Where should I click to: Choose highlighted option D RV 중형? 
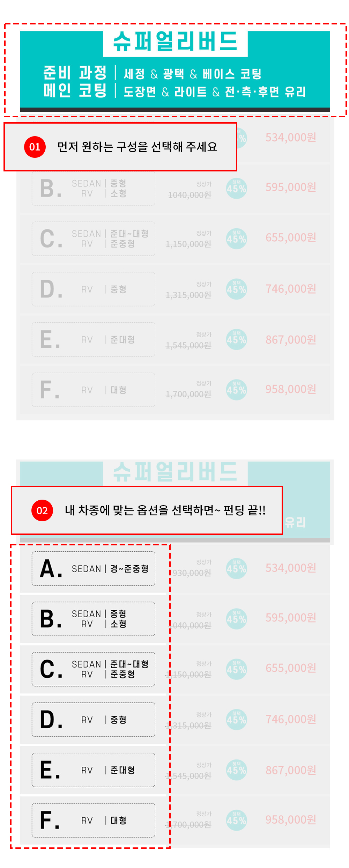pos(93,720)
